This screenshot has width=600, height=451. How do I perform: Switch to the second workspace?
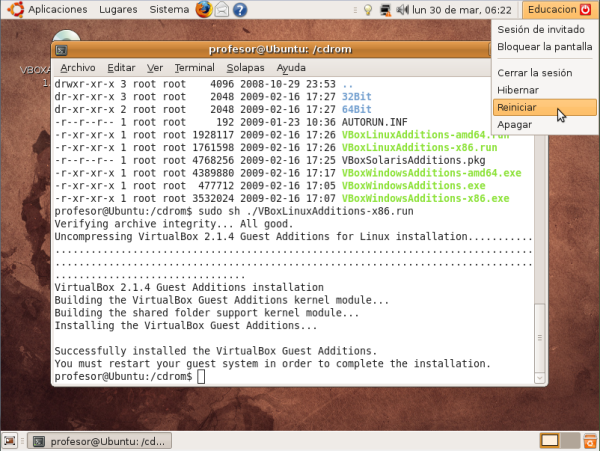(x=569, y=440)
